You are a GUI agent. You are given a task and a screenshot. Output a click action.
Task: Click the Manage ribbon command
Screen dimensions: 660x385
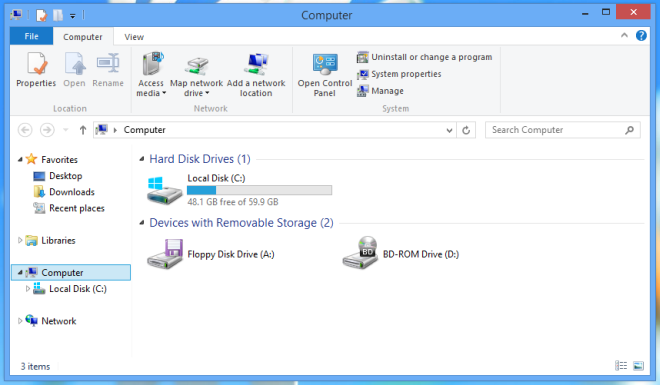pyautogui.click(x=380, y=91)
